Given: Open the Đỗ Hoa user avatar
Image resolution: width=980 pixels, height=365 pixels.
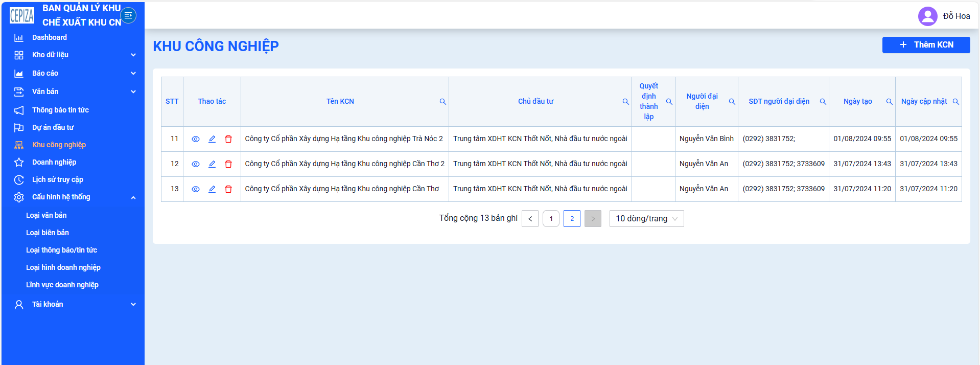Looking at the screenshot, I should (927, 16).
